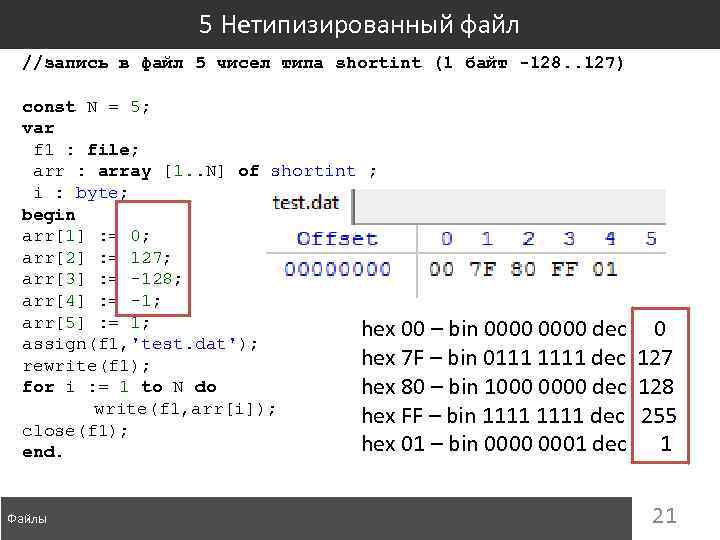720x540 pixels.
Task: Click slide number 21
Action: (664, 516)
